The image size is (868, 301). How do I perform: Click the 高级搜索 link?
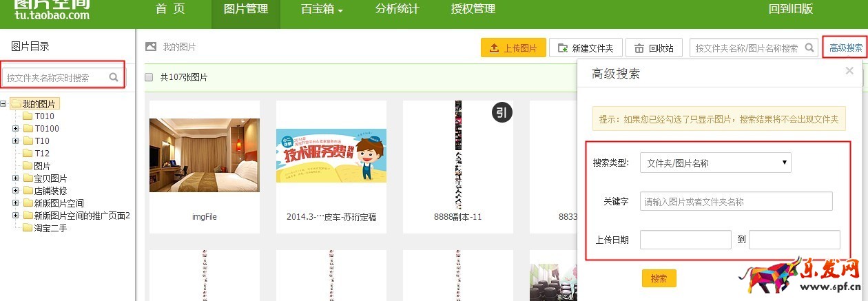(x=845, y=48)
